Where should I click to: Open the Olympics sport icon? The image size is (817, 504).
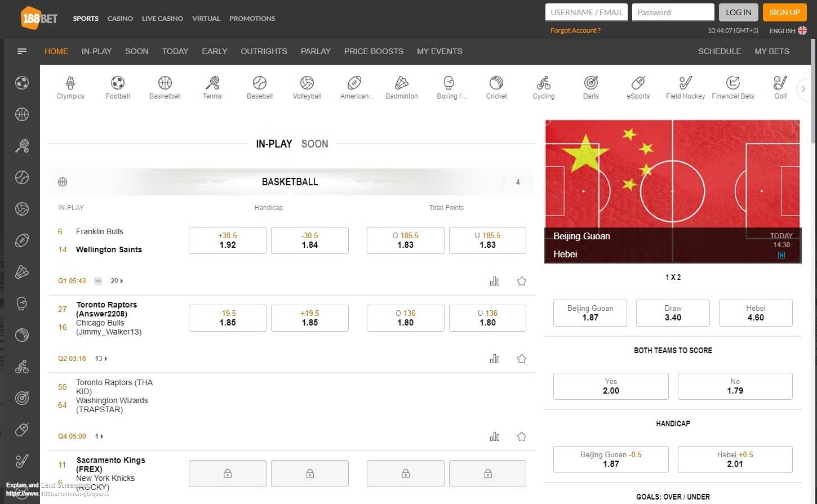[x=70, y=88]
